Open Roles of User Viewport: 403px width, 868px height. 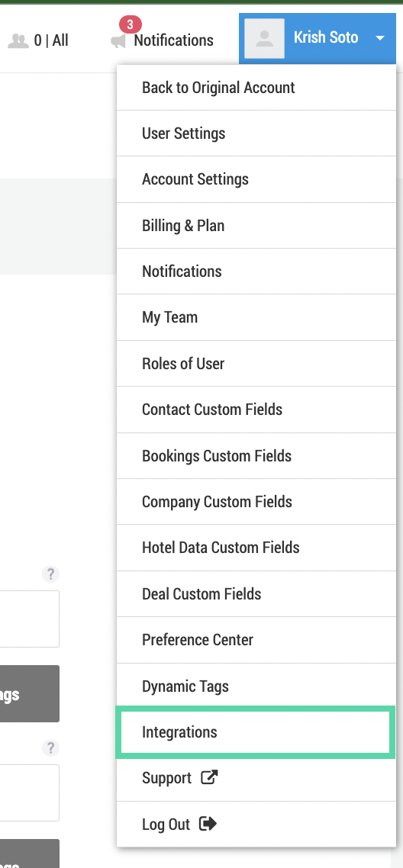(256, 363)
